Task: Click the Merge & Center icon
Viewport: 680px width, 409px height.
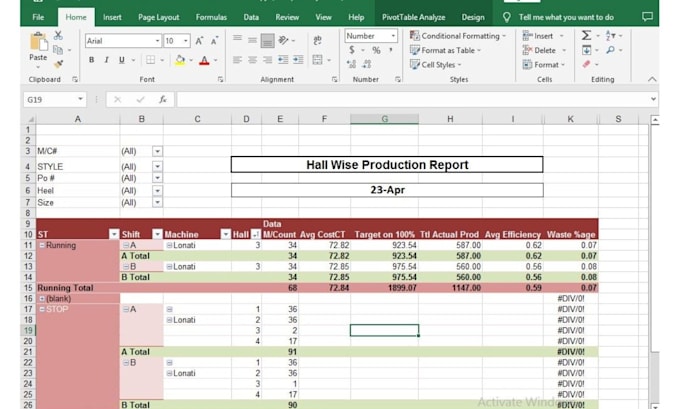Action: pyautogui.click(x=317, y=60)
